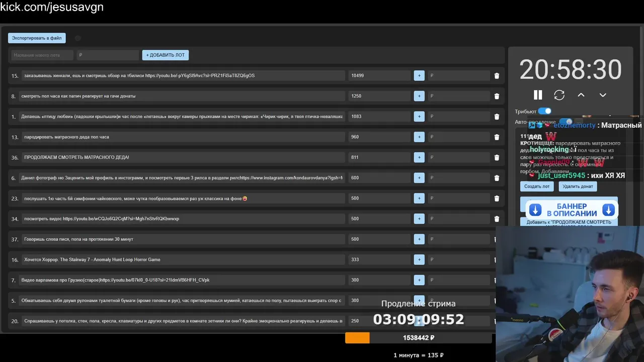
Task: Edit the 1083 amount field
Action: (x=379, y=116)
